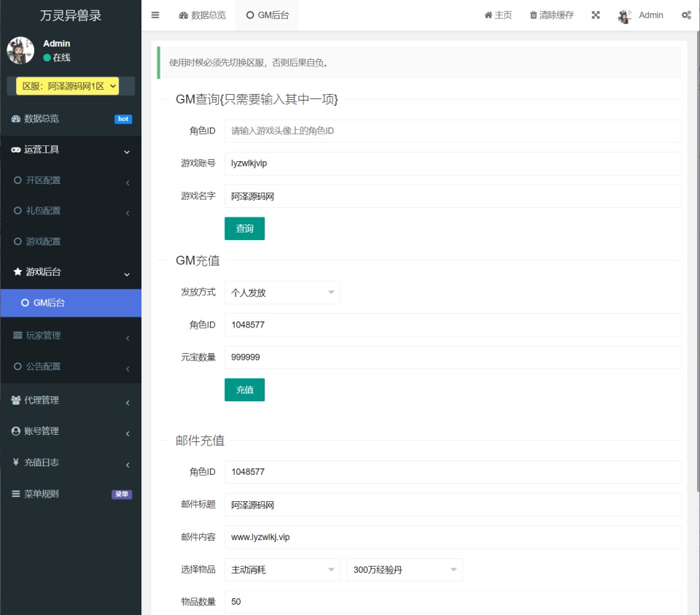Click the circle icon beside 游戏配置
700x615 pixels.
coord(17,241)
